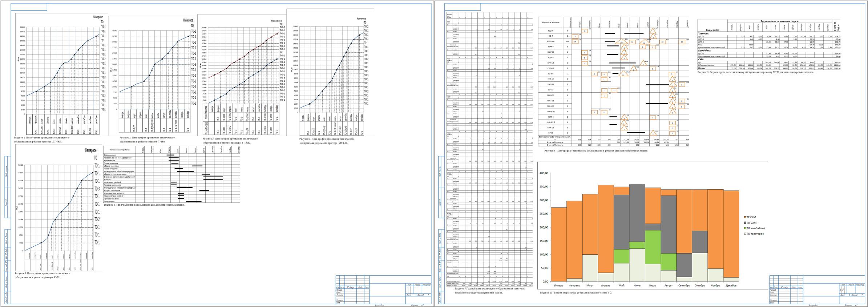
Task: Select the Рисунок 4 caption for МТЗ-80
Action: click(327, 141)
